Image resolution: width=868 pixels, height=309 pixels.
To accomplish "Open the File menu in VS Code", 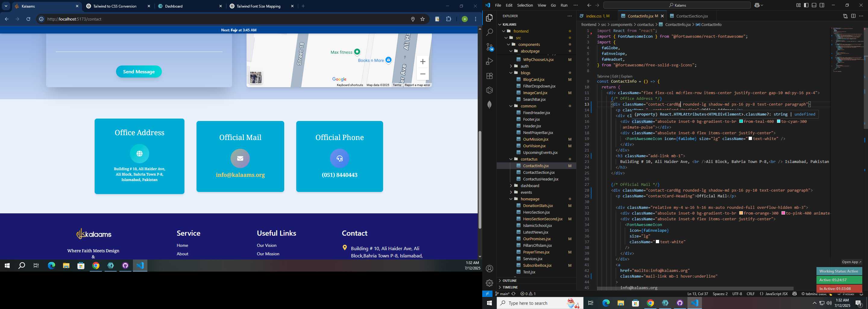I will 498,5.
